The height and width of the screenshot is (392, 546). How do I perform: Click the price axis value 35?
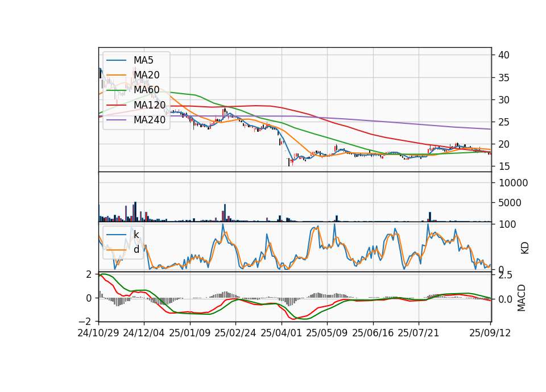point(504,78)
